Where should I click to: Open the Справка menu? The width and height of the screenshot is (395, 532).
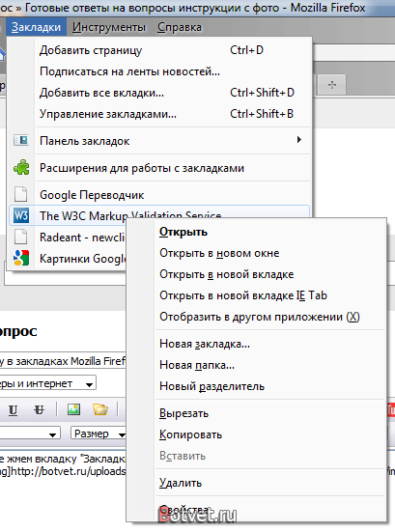click(x=180, y=27)
